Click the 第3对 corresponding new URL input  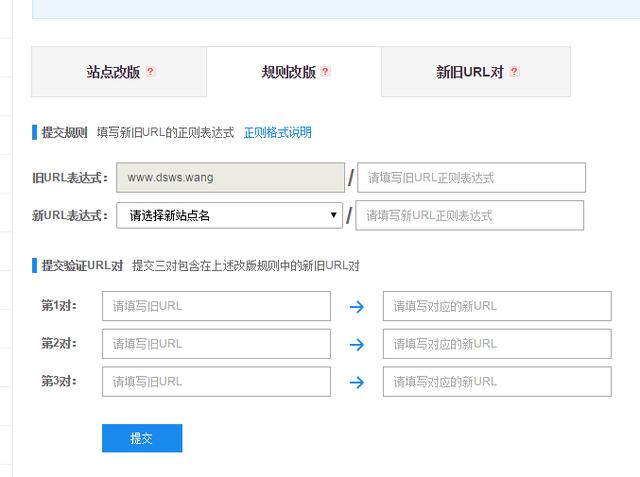coord(496,382)
